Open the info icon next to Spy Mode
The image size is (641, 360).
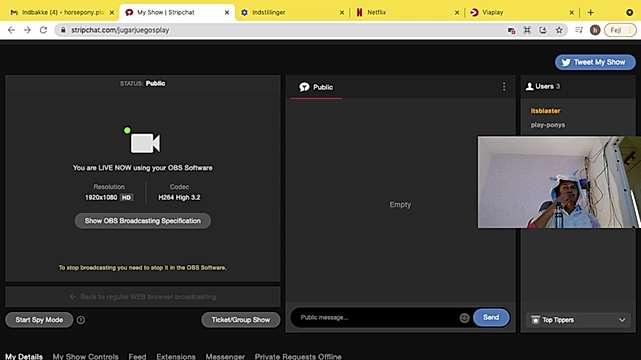coord(81,320)
